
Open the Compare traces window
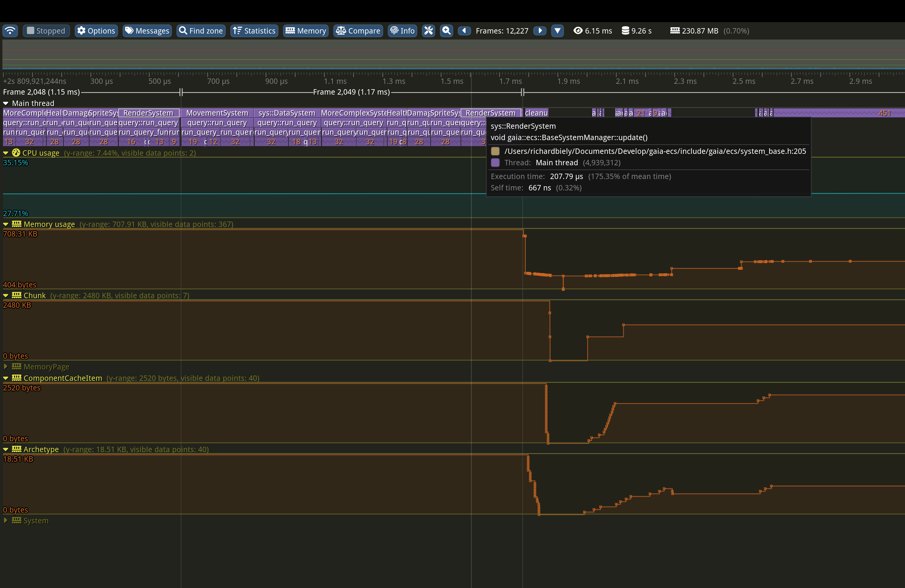pyautogui.click(x=358, y=31)
